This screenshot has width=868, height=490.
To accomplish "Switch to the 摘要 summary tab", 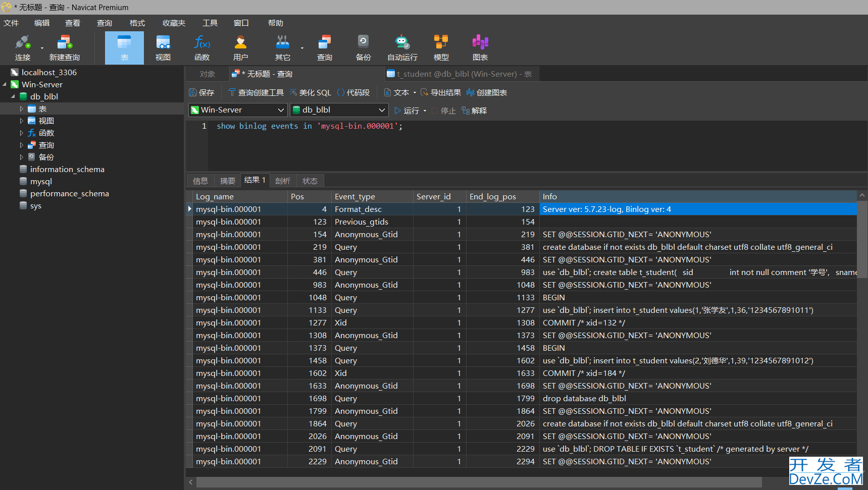I will pos(228,181).
